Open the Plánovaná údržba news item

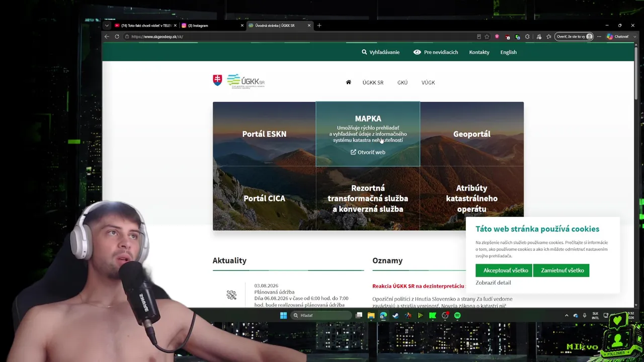[274, 292]
